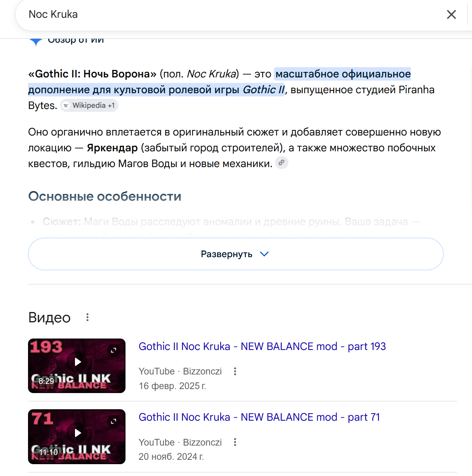Click the play icon on the part 71 thumbnail

[x=78, y=433]
